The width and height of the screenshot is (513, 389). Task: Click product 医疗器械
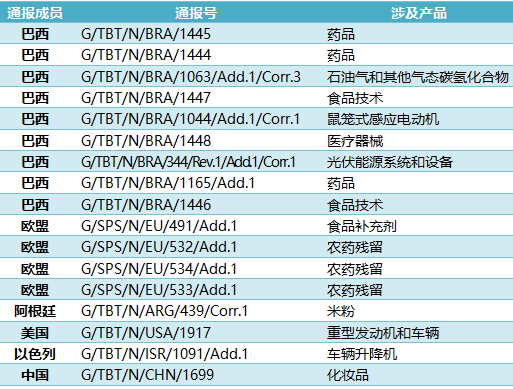pyautogui.click(x=355, y=141)
